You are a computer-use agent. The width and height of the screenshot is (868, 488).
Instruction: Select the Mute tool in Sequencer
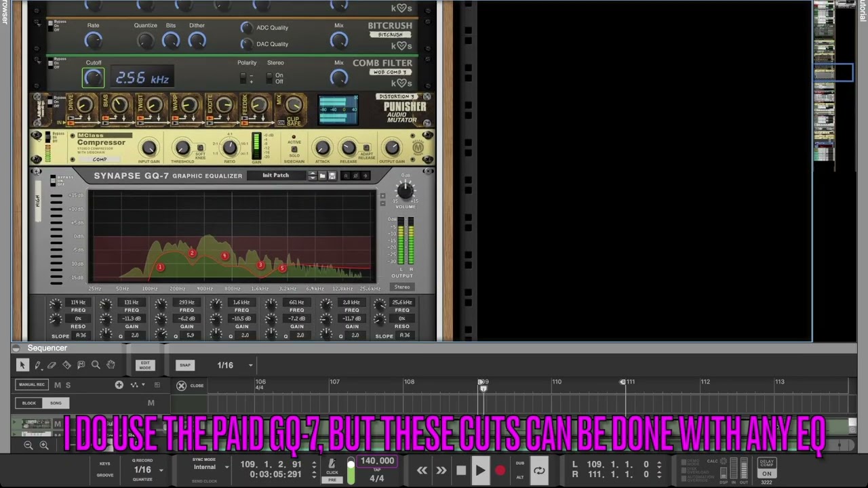point(81,365)
